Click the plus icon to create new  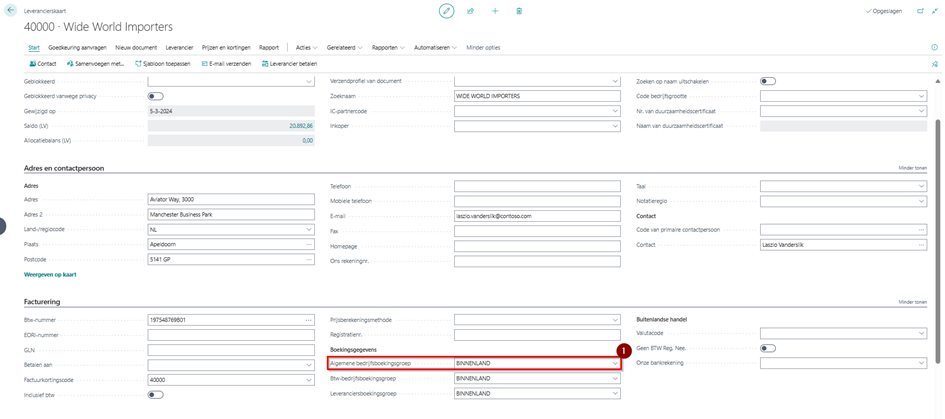point(494,11)
